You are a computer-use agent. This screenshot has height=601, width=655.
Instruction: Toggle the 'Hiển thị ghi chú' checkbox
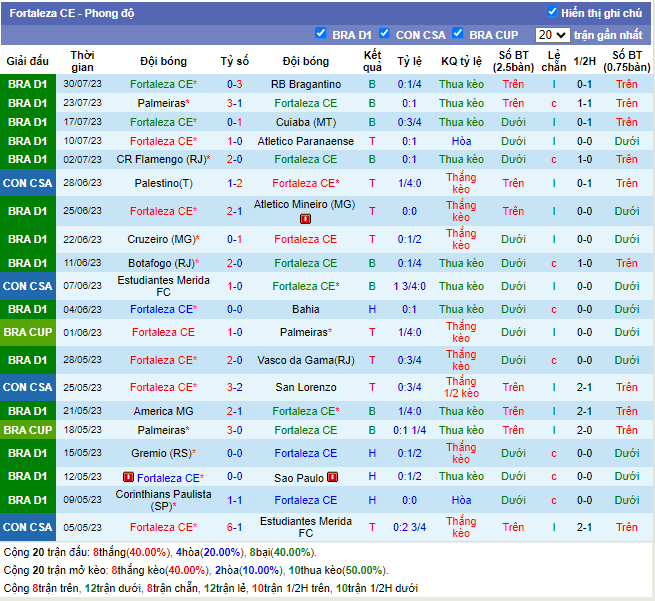[552, 12]
